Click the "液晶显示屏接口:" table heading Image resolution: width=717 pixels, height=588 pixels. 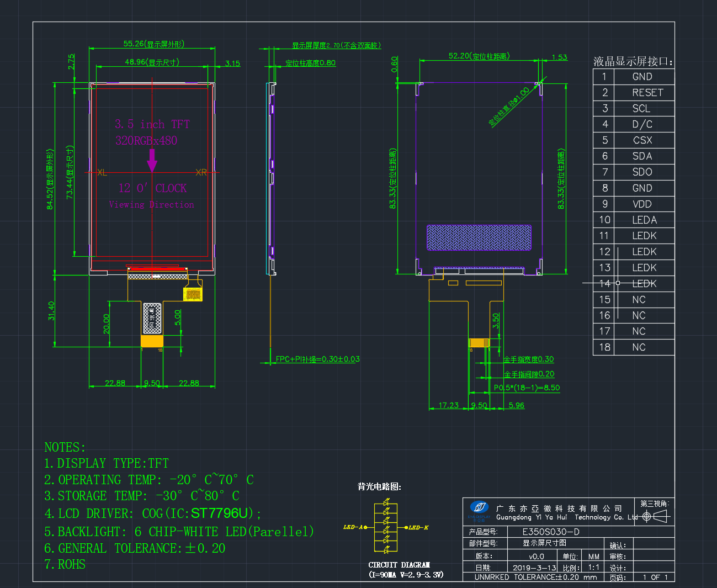(633, 61)
